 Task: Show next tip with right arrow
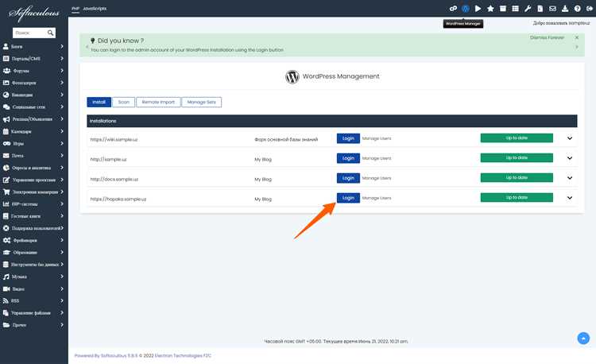pyautogui.click(x=577, y=47)
